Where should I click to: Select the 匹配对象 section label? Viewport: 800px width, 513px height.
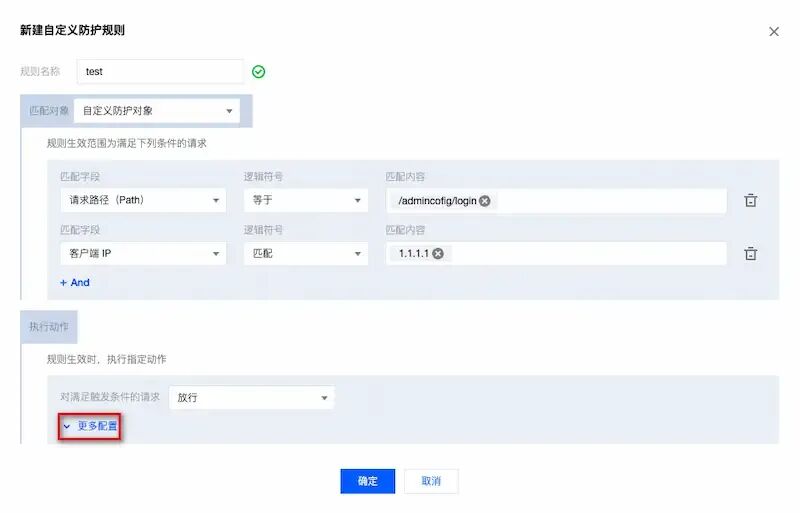pos(48,111)
